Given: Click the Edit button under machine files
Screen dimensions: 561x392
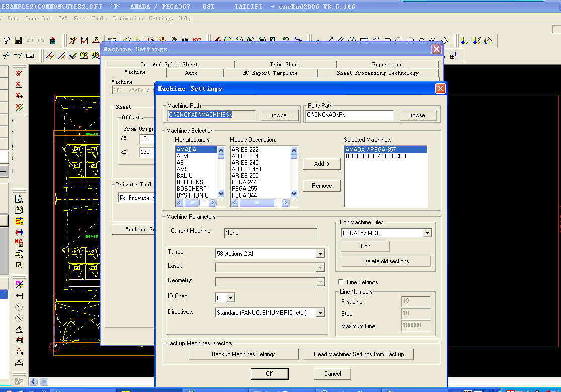Looking at the screenshot, I should click(365, 246).
